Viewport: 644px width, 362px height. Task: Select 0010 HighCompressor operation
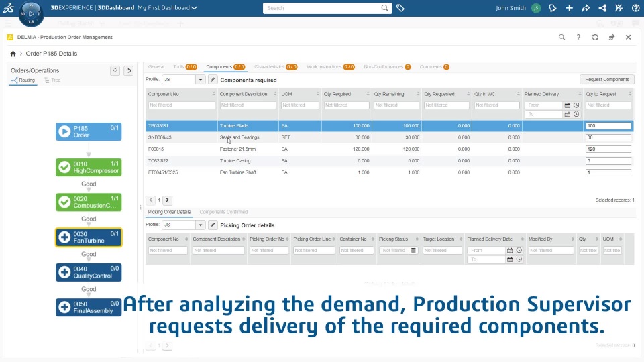[x=89, y=167]
